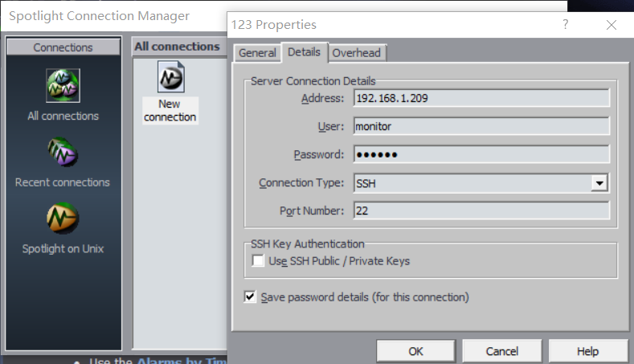Close the 123 Properties dialog

pyautogui.click(x=612, y=24)
